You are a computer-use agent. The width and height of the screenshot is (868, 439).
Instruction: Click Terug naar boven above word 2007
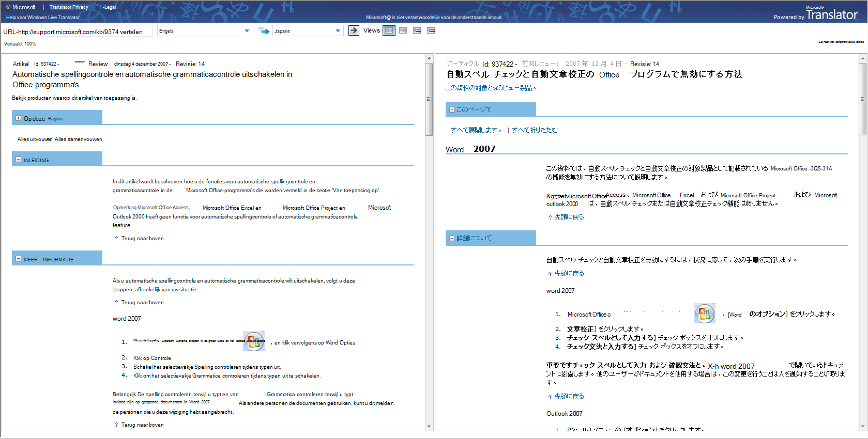coord(142,302)
